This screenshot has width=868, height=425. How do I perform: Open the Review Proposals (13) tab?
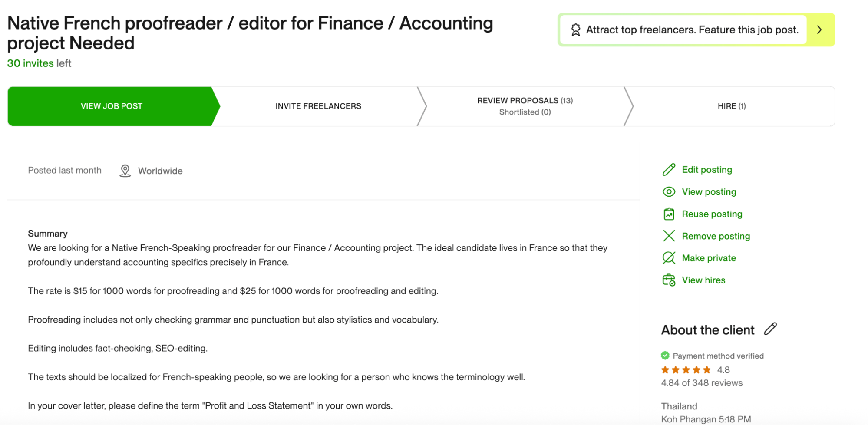525,106
